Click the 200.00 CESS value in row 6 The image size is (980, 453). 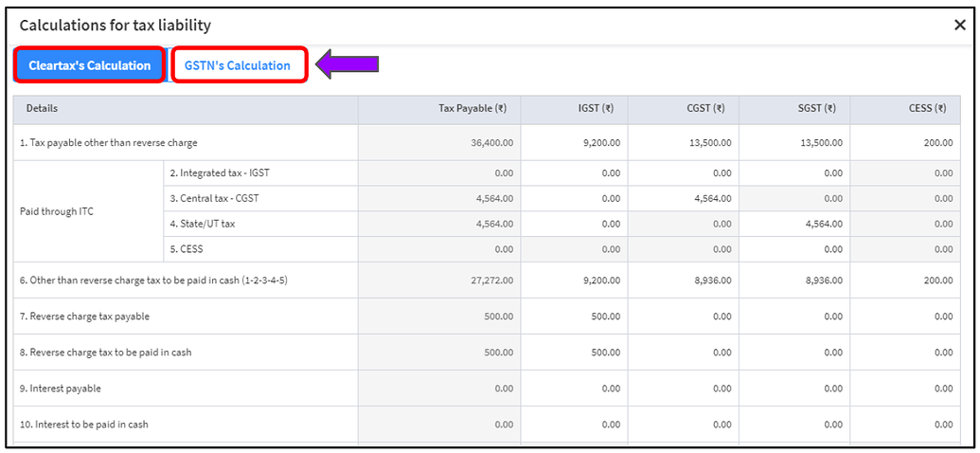click(x=940, y=281)
